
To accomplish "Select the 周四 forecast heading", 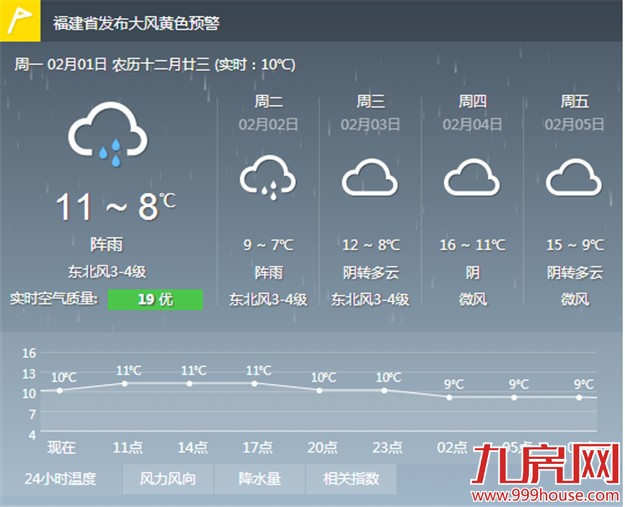I will click(473, 101).
